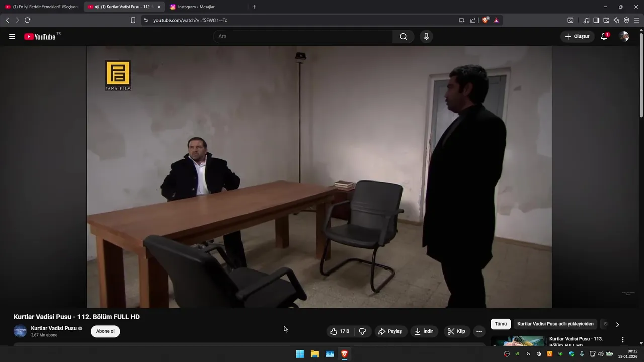Click the Abone ol subscribe button
644x362 pixels.
(x=105, y=331)
